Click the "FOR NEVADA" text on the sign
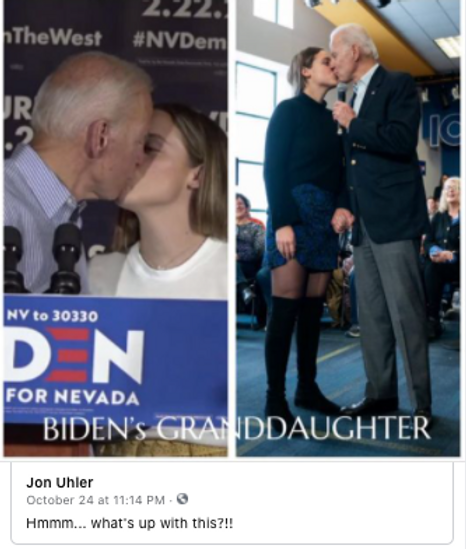The image size is (466, 549). (73, 397)
